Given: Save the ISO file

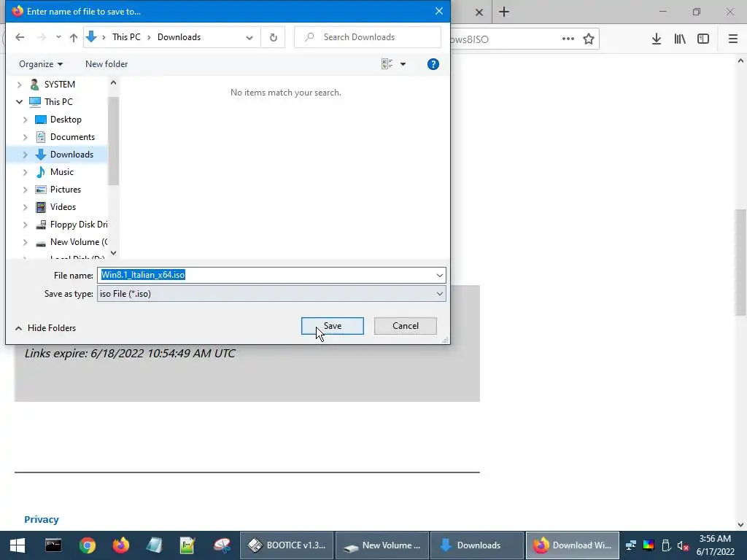Looking at the screenshot, I should [x=333, y=326].
